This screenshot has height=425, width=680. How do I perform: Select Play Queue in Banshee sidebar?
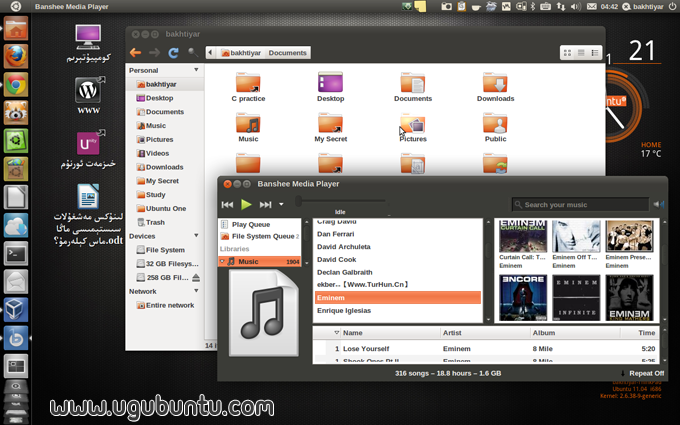click(259, 224)
